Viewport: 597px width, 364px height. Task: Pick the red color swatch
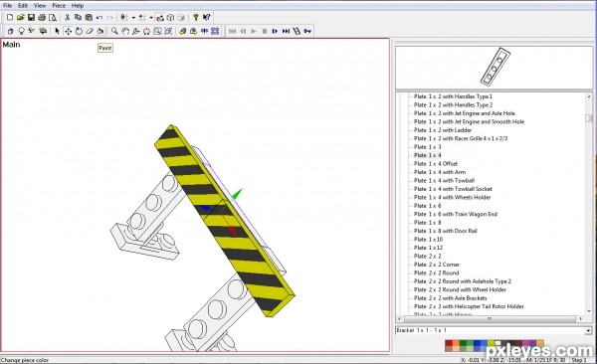[449, 343]
